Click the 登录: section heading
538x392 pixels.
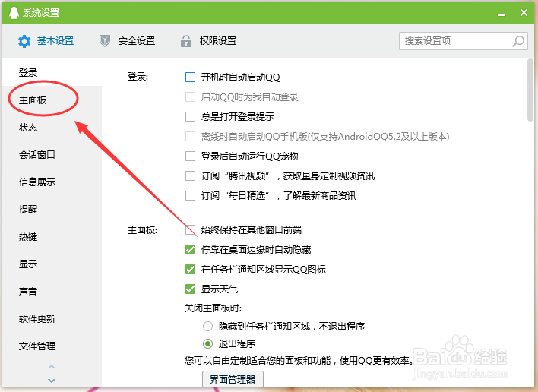pyautogui.click(x=138, y=77)
